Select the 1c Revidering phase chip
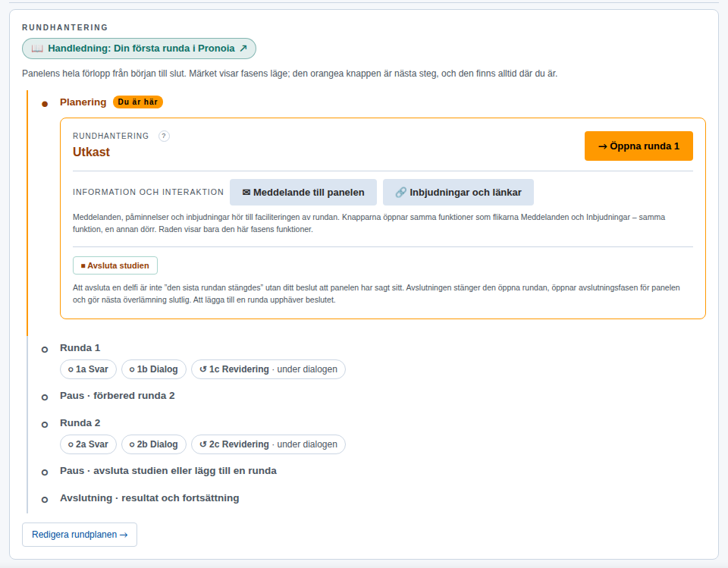The height and width of the screenshot is (568, 728). pos(268,369)
